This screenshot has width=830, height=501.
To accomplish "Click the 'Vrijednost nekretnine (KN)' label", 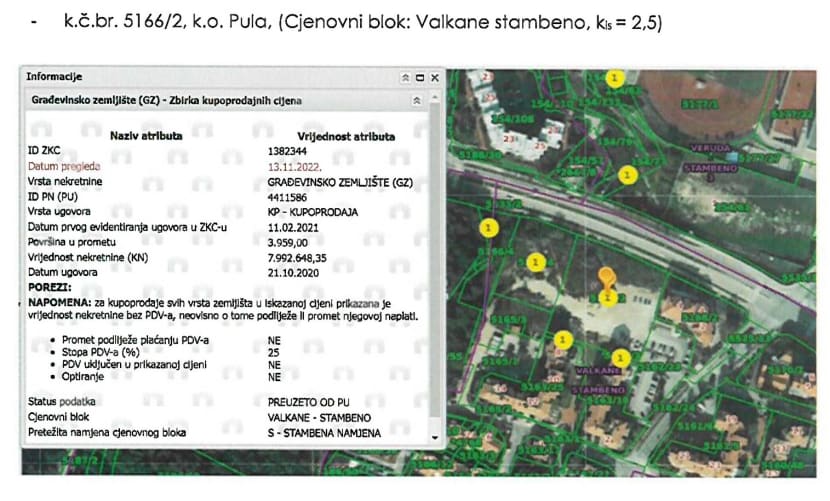I will click(88, 257).
